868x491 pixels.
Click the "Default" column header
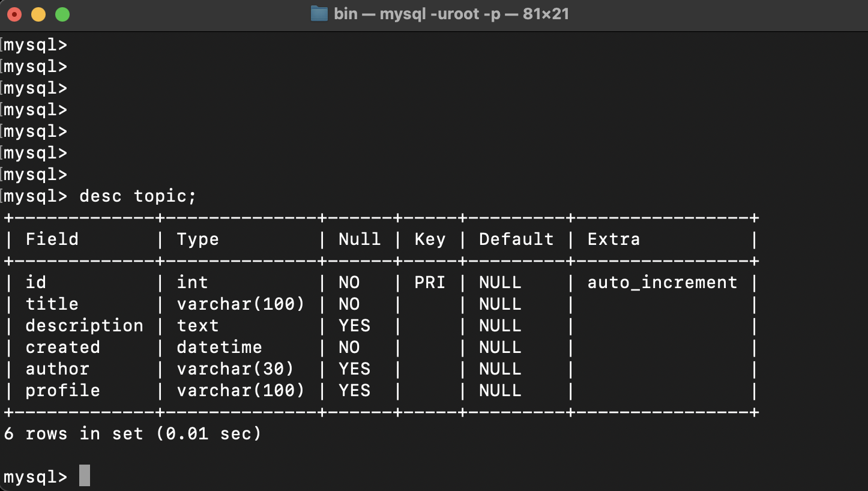[x=516, y=239]
